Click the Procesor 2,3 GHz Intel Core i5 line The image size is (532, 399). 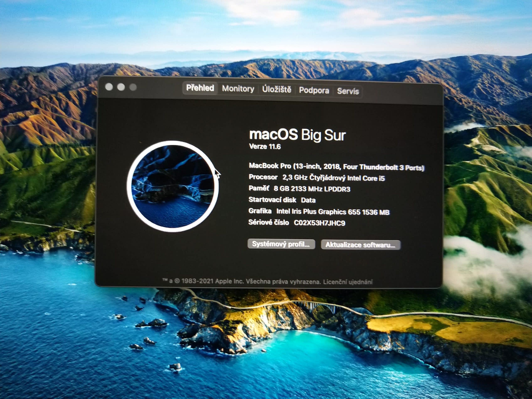[316, 178]
